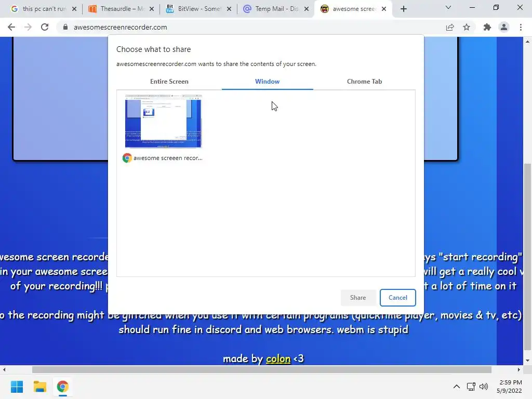Close the Temp Mail tab

[x=307, y=9]
